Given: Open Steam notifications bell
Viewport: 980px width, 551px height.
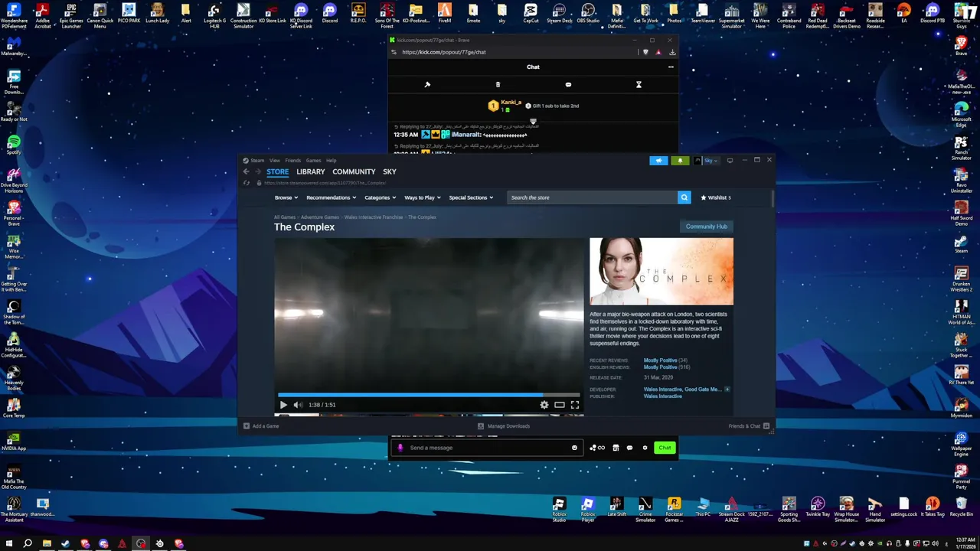Looking at the screenshot, I should click(680, 161).
